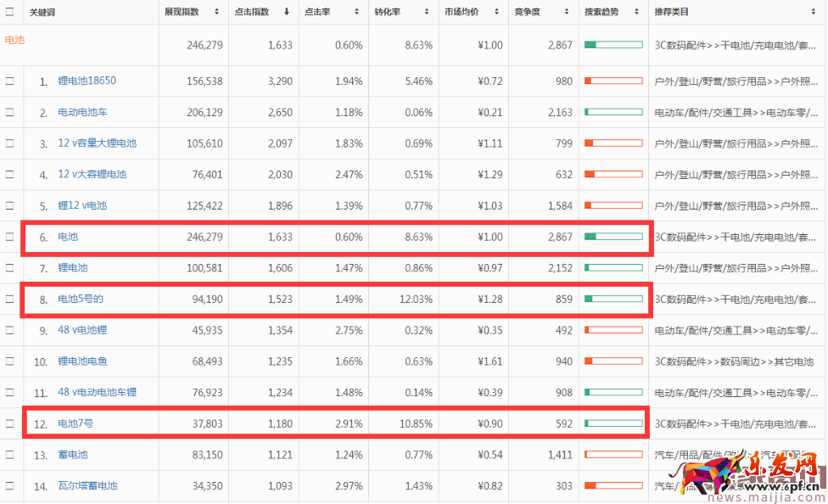The height and width of the screenshot is (504, 828).
Task: Click the recommended category text for 锂电池电鱼
Action: click(733, 361)
